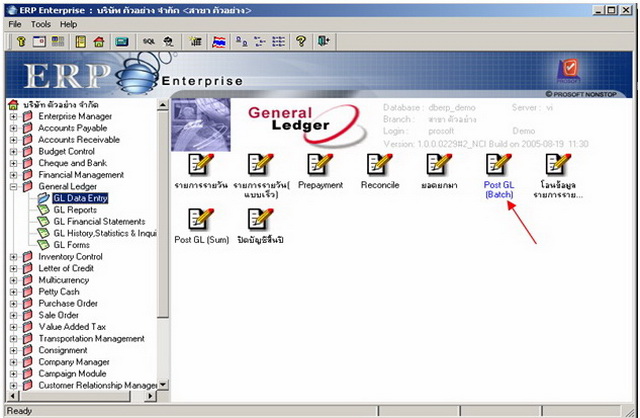Expand the Budget Control tree node
The height and width of the screenshot is (418, 640).
(x=13, y=151)
